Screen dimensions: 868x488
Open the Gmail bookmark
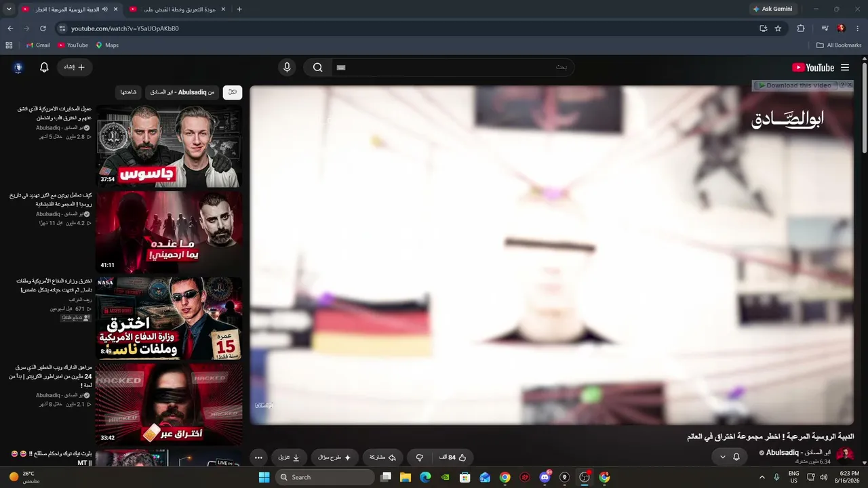[38, 45]
